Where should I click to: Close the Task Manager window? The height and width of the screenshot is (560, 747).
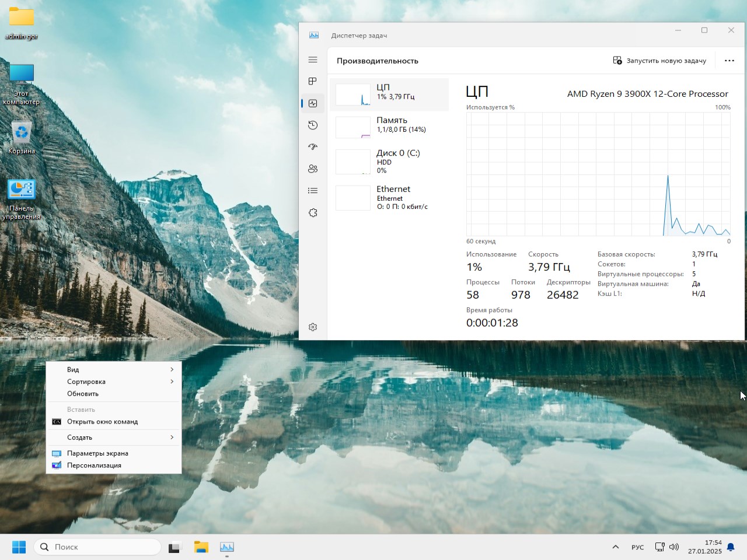[x=731, y=30]
